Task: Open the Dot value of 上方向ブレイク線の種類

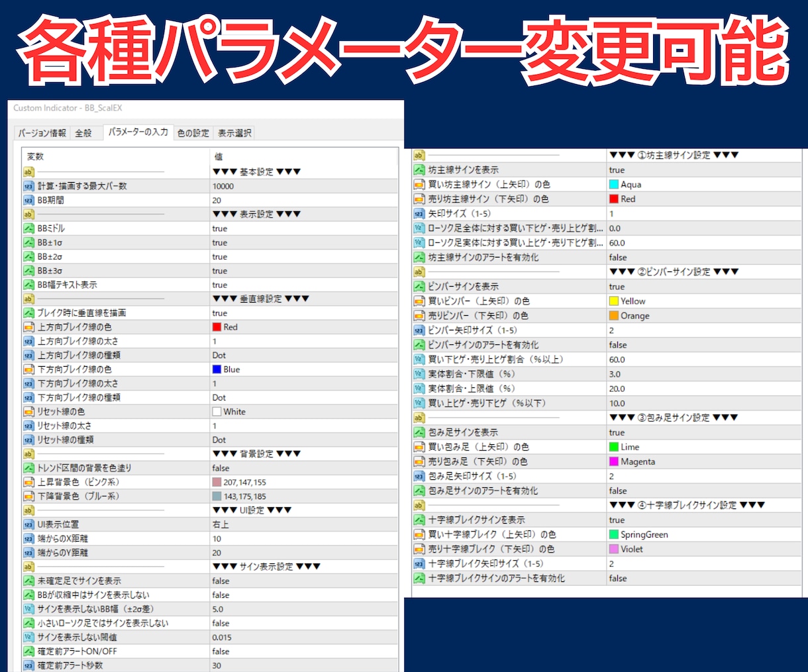Action: (x=219, y=356)
